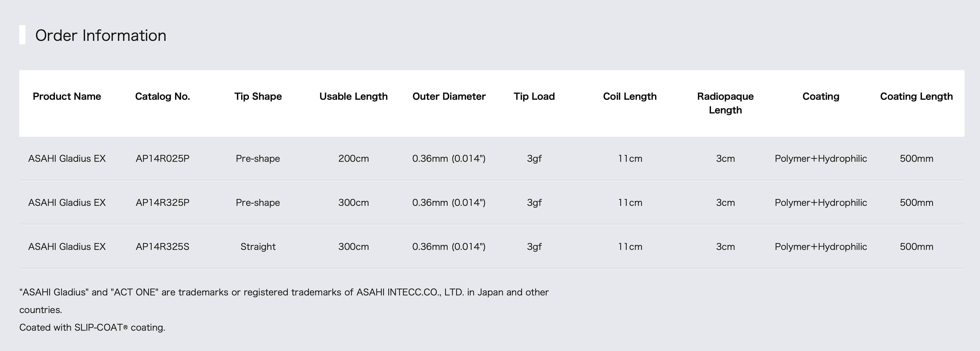980x351 pixels.
Task: Select catalog number AP14R325S
Action: [162, 247]
